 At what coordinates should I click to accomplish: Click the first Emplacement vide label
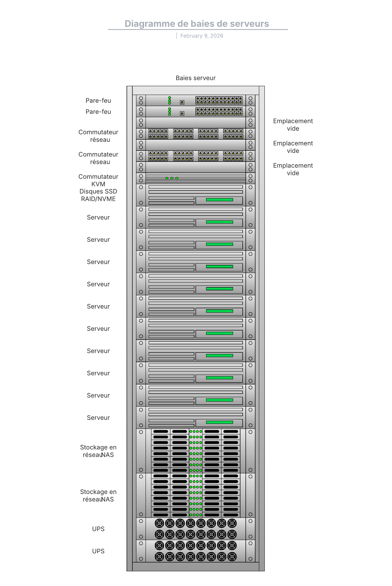(x=293, y=125)
